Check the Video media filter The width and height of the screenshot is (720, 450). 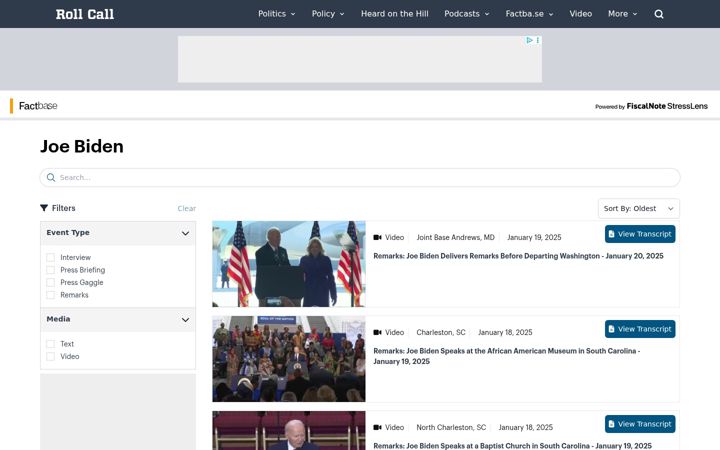click(x=51, y=356)
